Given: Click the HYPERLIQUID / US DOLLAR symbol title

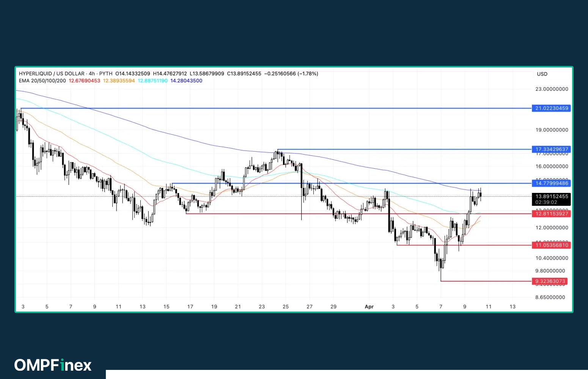Looking at the screenshot, I should point(52,74).
